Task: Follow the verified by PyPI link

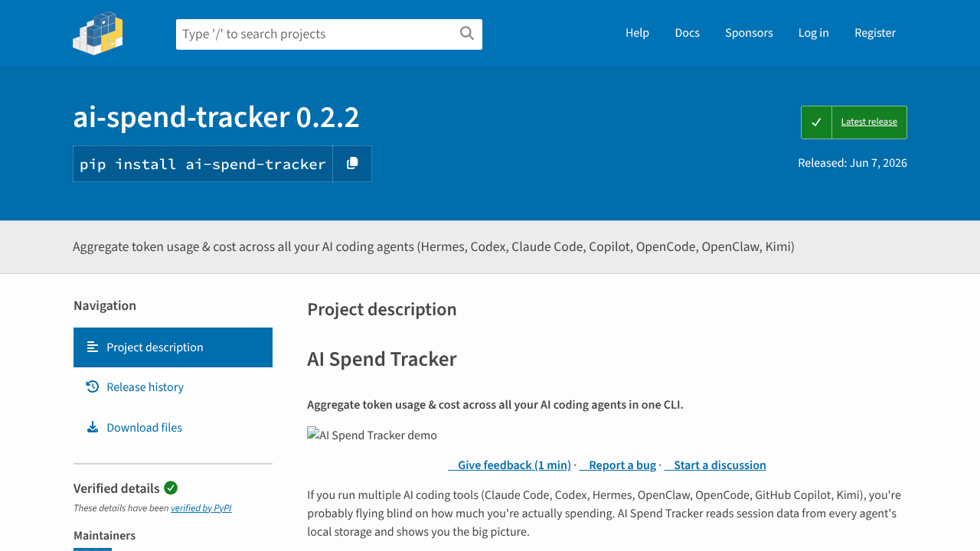Action: pos(201,508)
